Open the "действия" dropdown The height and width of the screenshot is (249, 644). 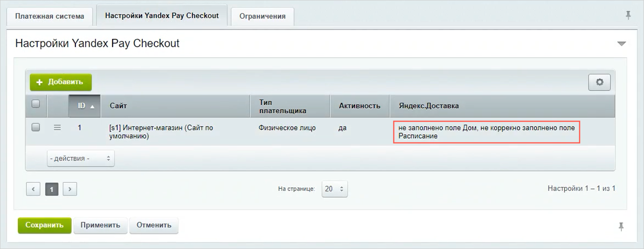tap(80, 158)
